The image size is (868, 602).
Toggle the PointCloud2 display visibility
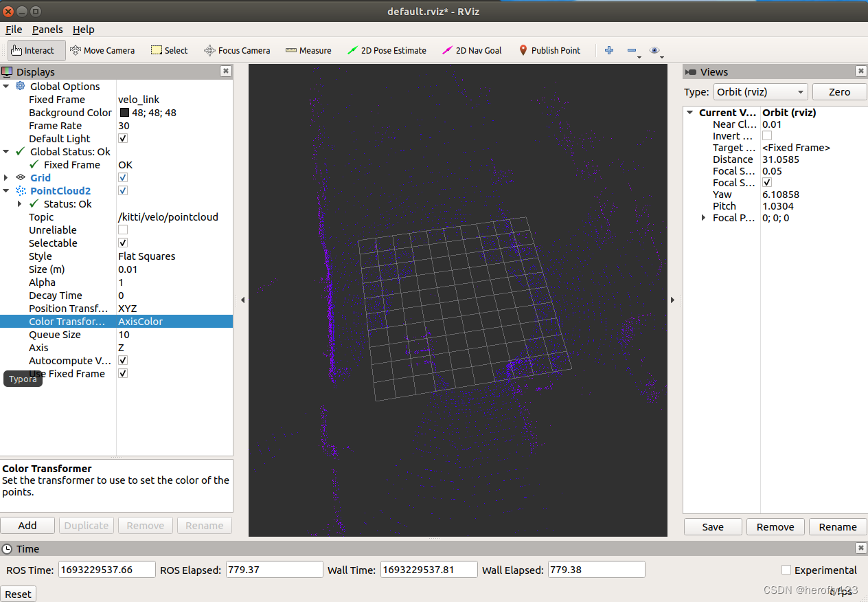pyautogui.click(x=122, y=190)
